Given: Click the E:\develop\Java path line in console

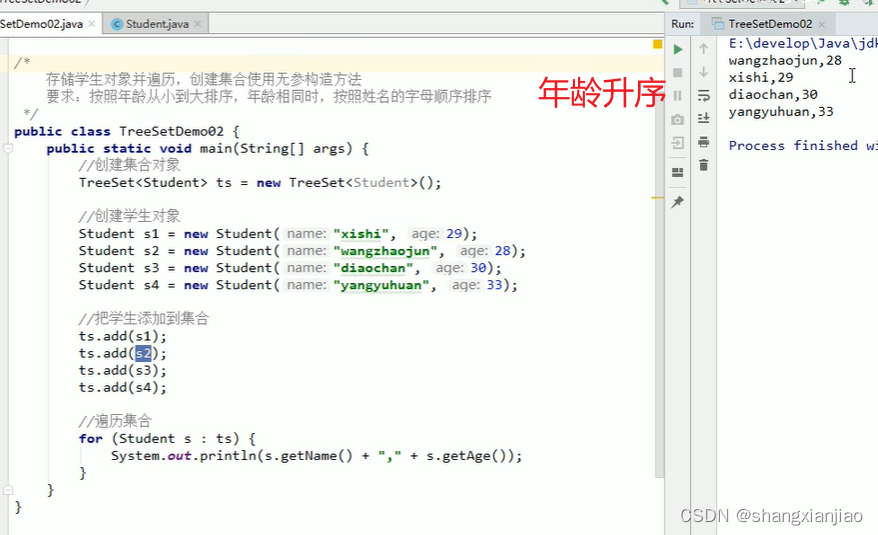Looking at the screenshot, I should coord(803,44).
